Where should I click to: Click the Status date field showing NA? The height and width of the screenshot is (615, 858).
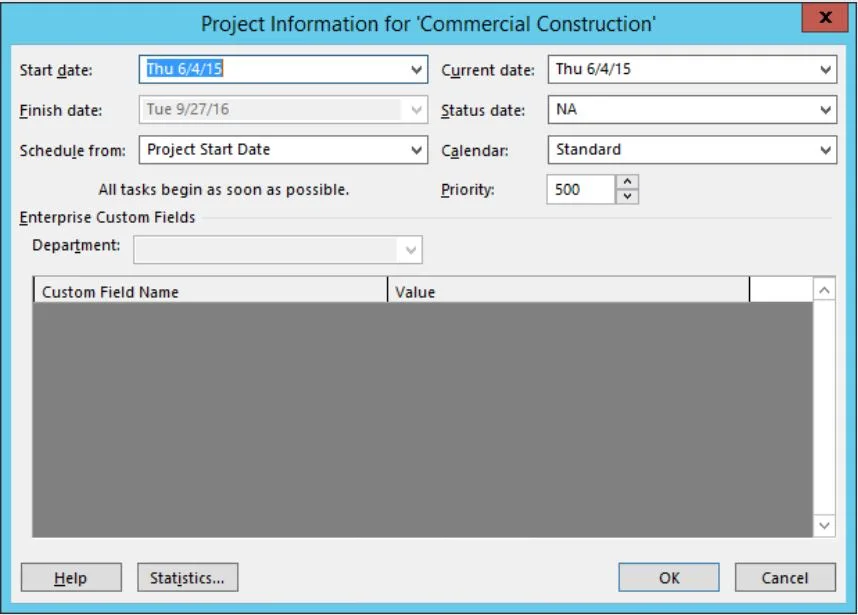click(x=680, y=110)
